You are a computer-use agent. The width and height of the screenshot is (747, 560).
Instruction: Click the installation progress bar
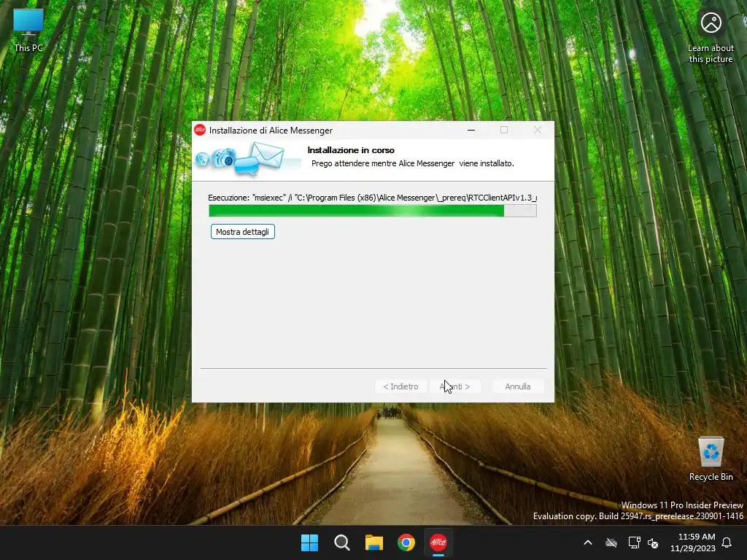click(x=373, y=211)
